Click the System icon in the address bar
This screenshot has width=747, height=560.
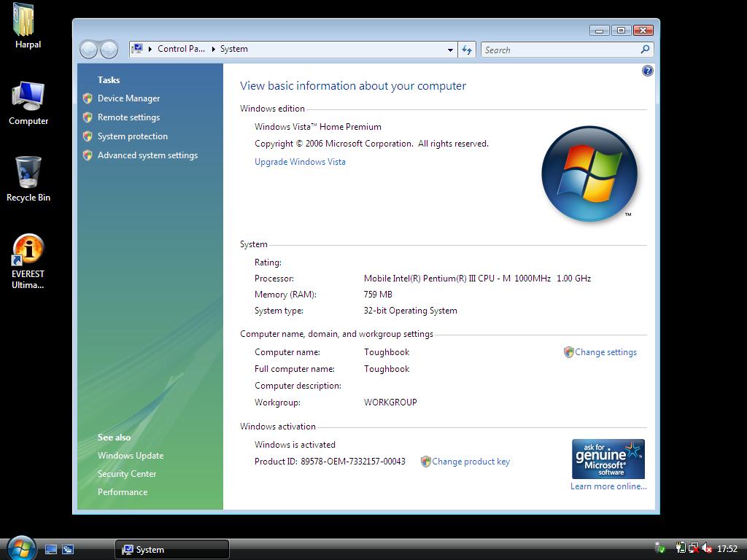pos(137,49)
